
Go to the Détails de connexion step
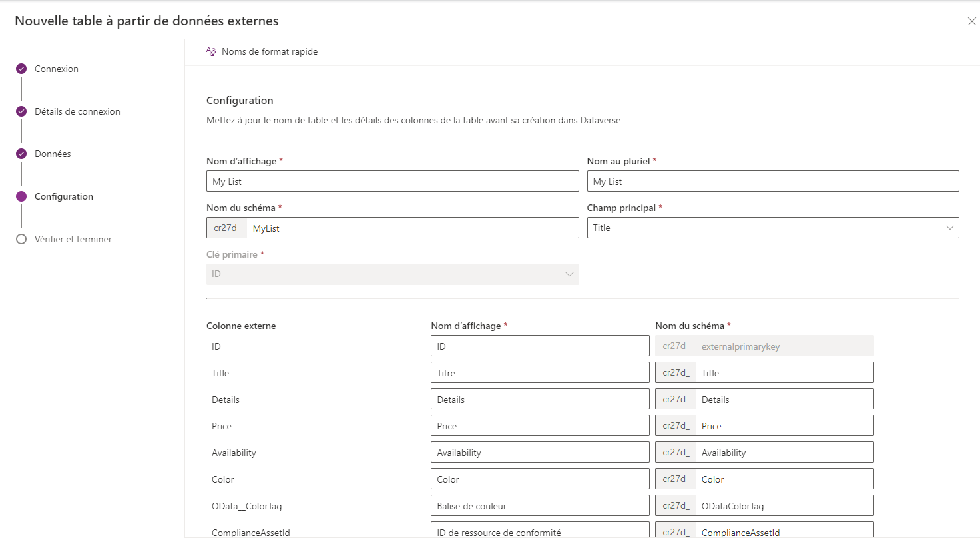tap(77, 111)
